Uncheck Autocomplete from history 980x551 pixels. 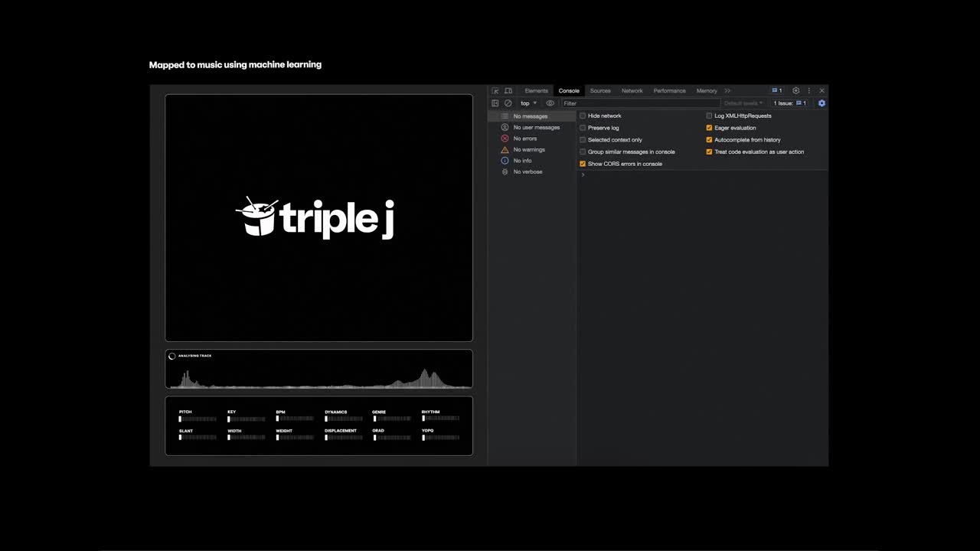point(709,140)
